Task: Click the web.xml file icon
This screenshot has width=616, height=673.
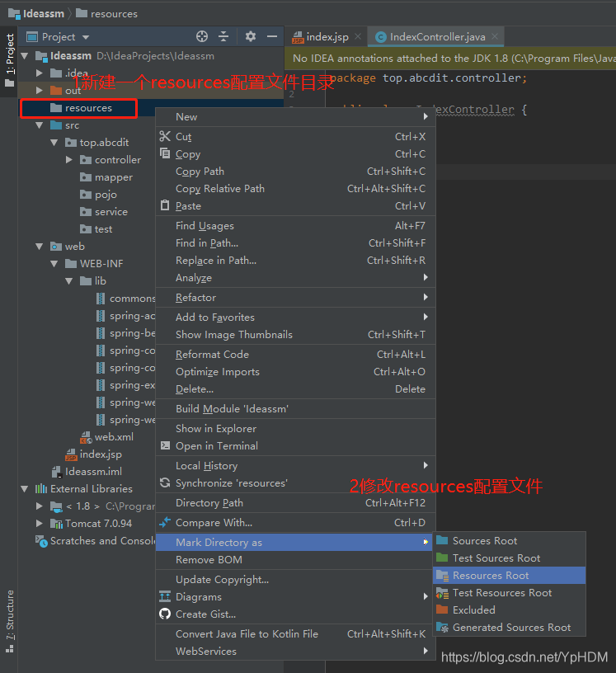Action: coord(86,437)
